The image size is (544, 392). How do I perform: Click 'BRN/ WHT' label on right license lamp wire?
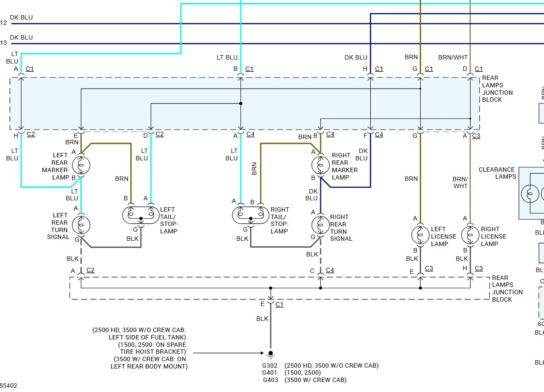[x=460, y=182]
